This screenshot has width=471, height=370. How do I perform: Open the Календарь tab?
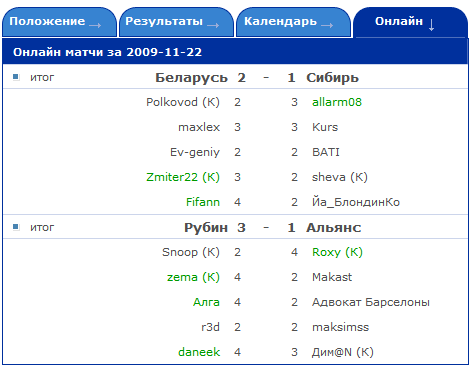coord(293,22)
